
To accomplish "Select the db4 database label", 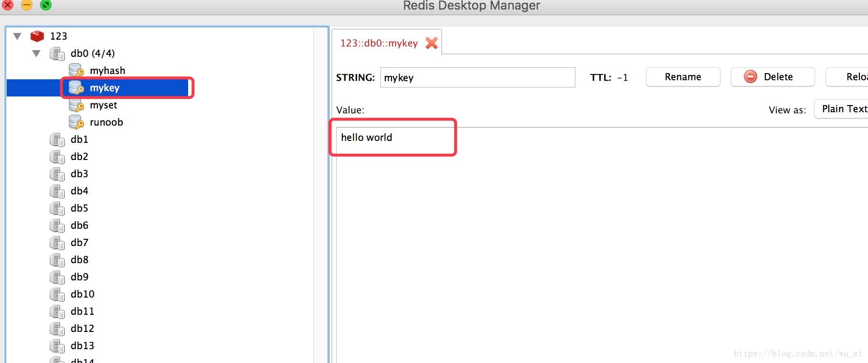I will point(79,191).
